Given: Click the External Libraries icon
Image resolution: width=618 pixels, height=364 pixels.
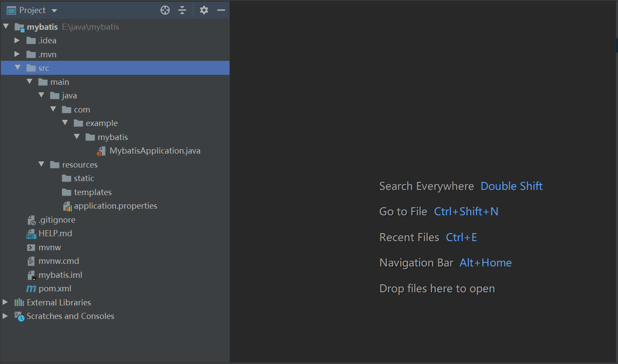Looking at the screenshot, I should [x=19, y=302].
